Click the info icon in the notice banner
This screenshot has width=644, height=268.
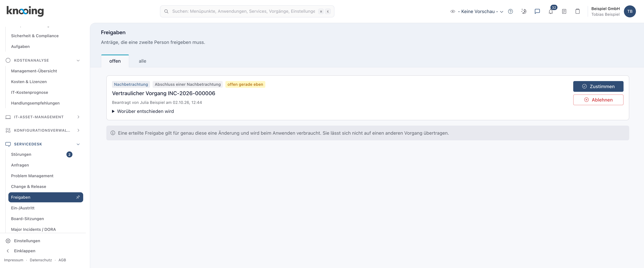[x=113, y=133]
